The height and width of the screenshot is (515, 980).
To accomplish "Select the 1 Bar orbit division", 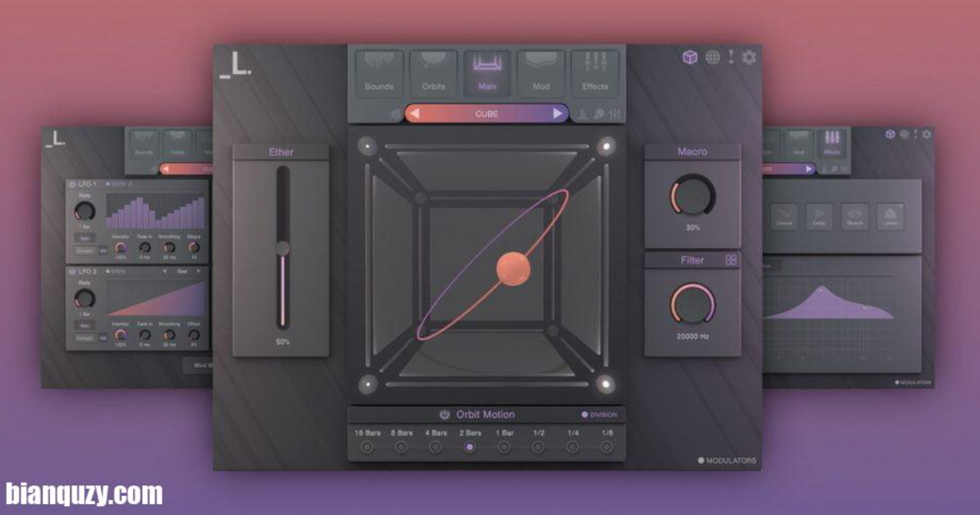I will click(504, 447).
